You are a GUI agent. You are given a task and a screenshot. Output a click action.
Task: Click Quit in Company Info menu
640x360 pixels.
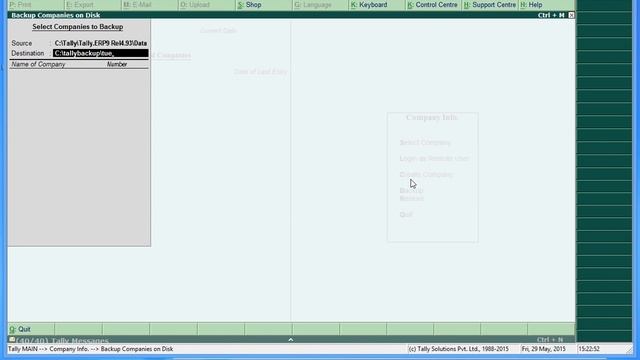point(406,214)
